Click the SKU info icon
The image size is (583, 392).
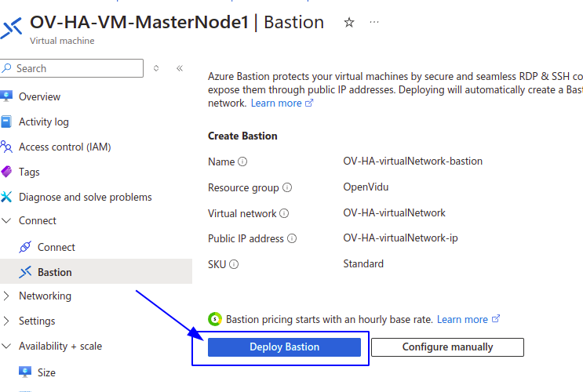click(234, 264)
